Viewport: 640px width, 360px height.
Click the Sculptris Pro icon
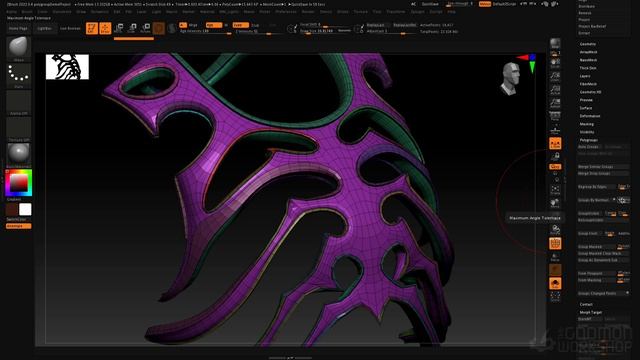tap(172, 28)
